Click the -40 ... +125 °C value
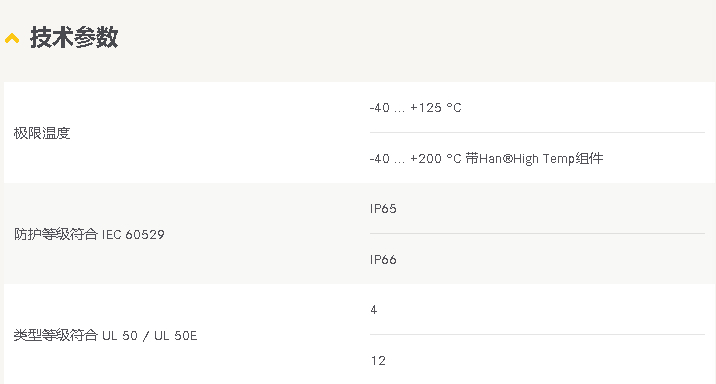Image resolution: width=716 pixels, height=384 pixels. (x=416, y=108)
